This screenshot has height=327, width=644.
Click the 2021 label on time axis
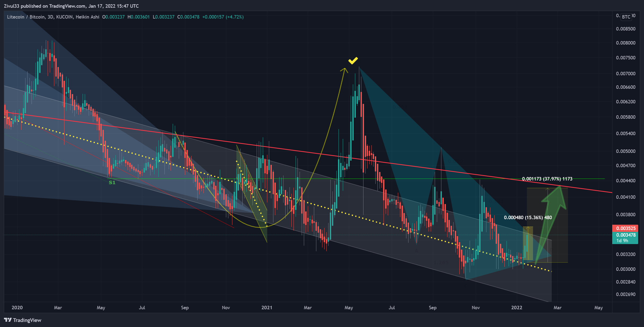point(267,307)
